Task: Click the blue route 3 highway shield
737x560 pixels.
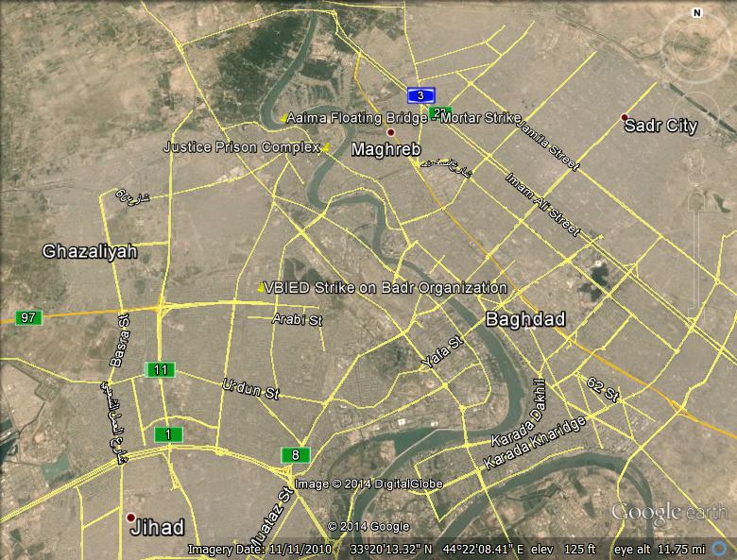Action: 421,94
